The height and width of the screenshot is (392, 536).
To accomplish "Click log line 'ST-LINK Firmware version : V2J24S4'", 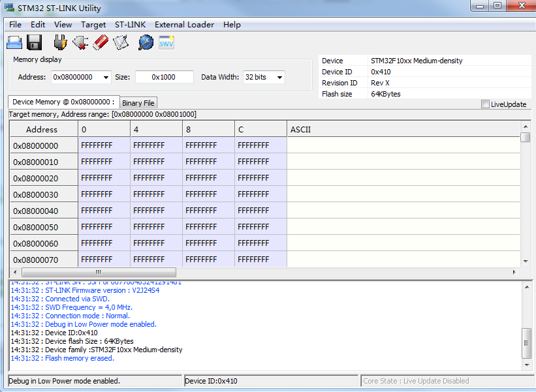I will [85, 290].
